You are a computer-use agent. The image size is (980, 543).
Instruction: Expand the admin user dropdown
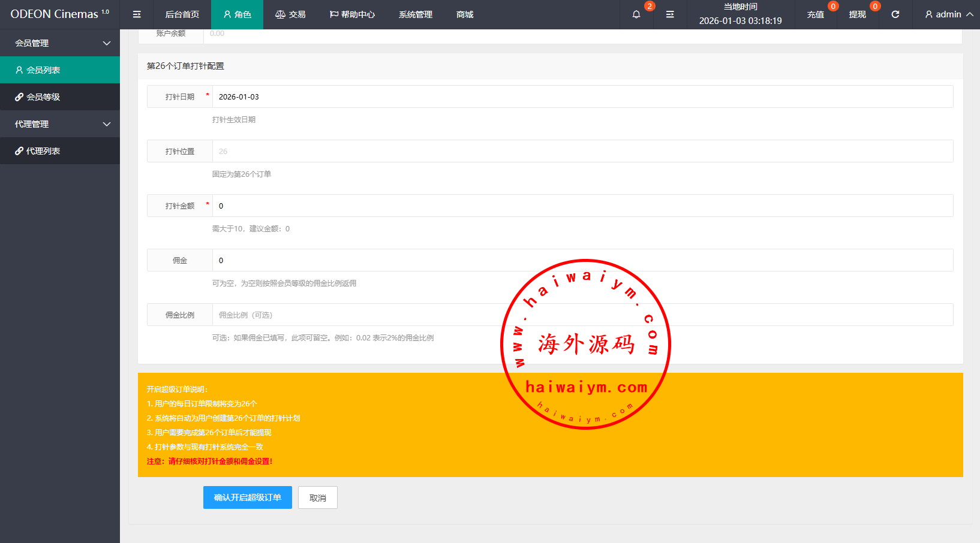click(x=949, y=14)
